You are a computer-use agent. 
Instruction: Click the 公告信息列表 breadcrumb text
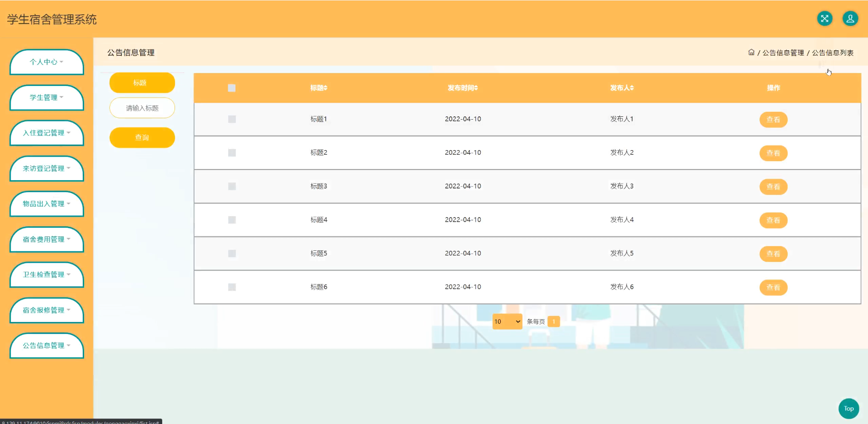point(833,53)
